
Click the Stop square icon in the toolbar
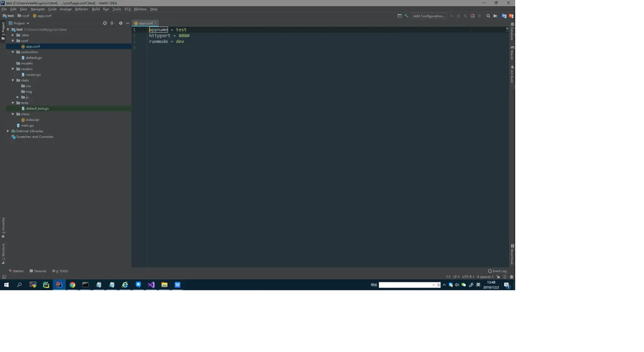[480, 16]
